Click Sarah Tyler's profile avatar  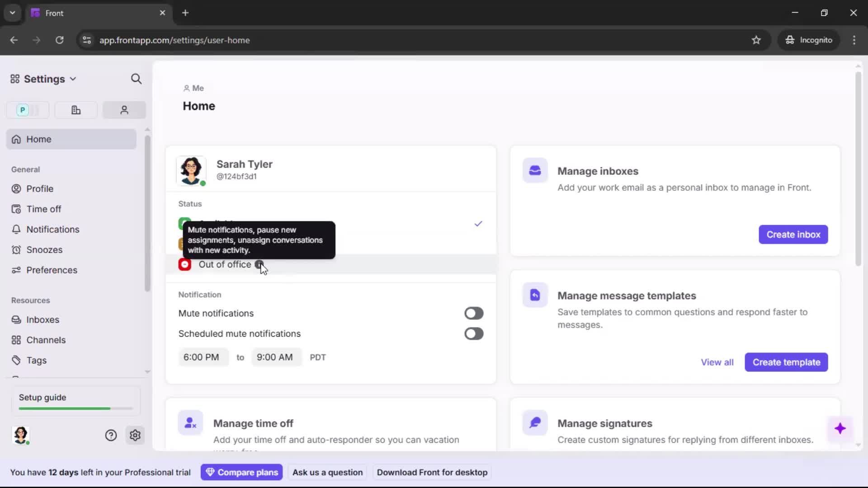point(191,171)
